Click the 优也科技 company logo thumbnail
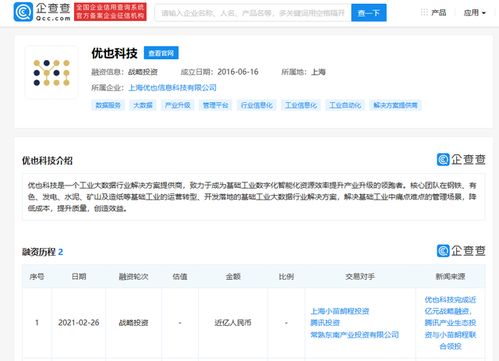 [x=51, y=73]
